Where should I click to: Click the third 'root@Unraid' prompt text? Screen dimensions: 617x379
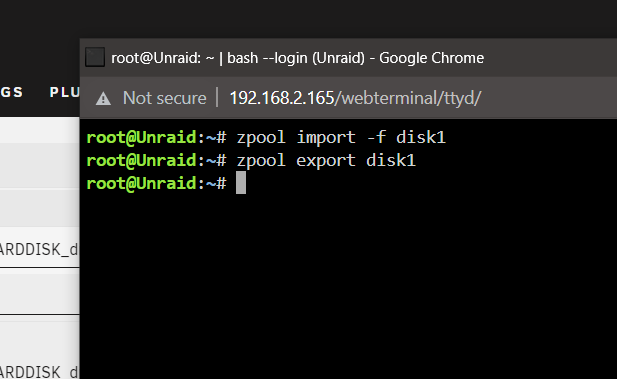pyautogui.click(x=141, y=183)
